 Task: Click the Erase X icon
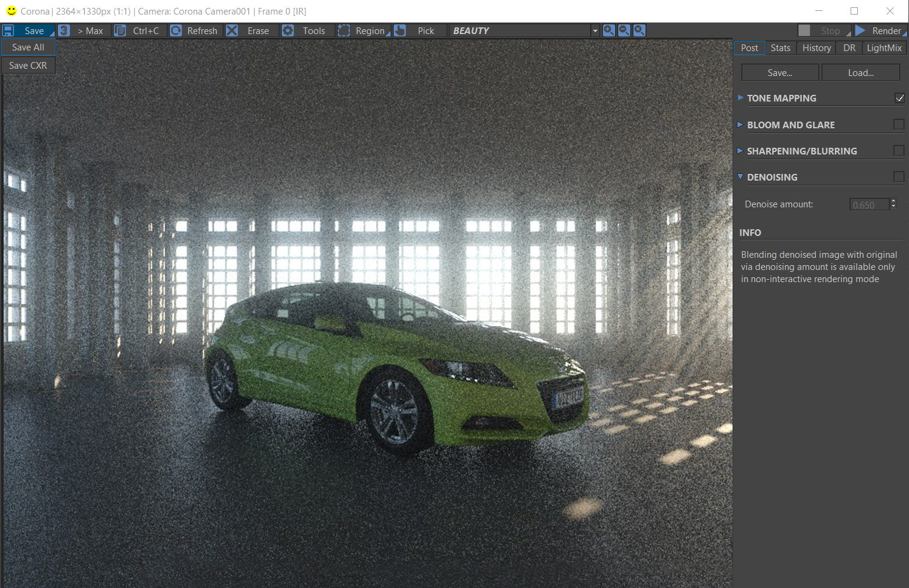click(x=232, y=30)
